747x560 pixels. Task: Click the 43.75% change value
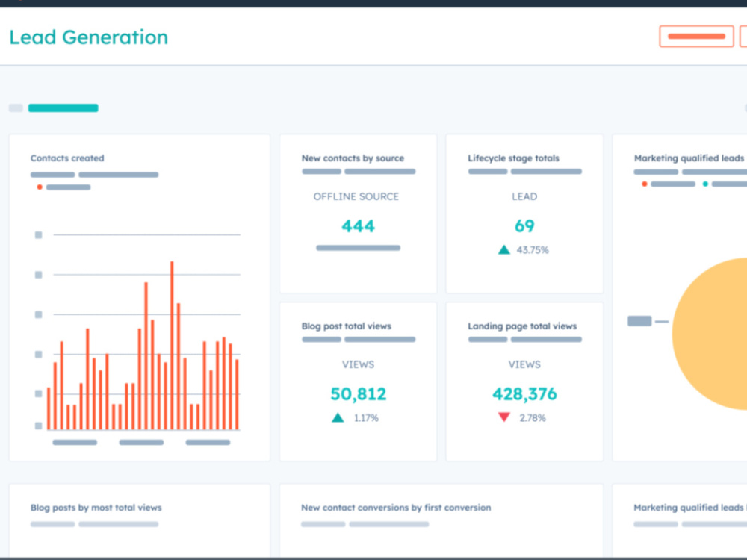pos(533,250)
